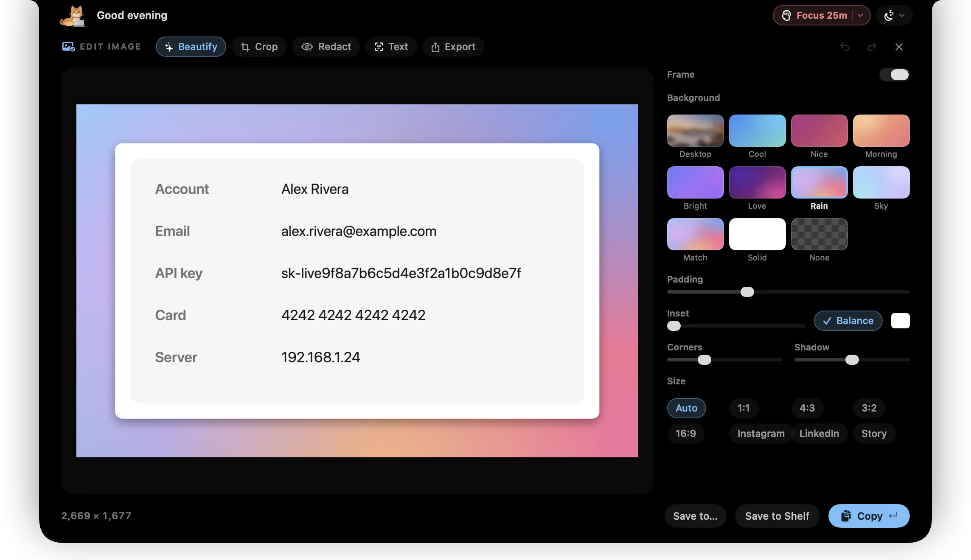
Task: Click the Copy button
Action: click(869, 516)
